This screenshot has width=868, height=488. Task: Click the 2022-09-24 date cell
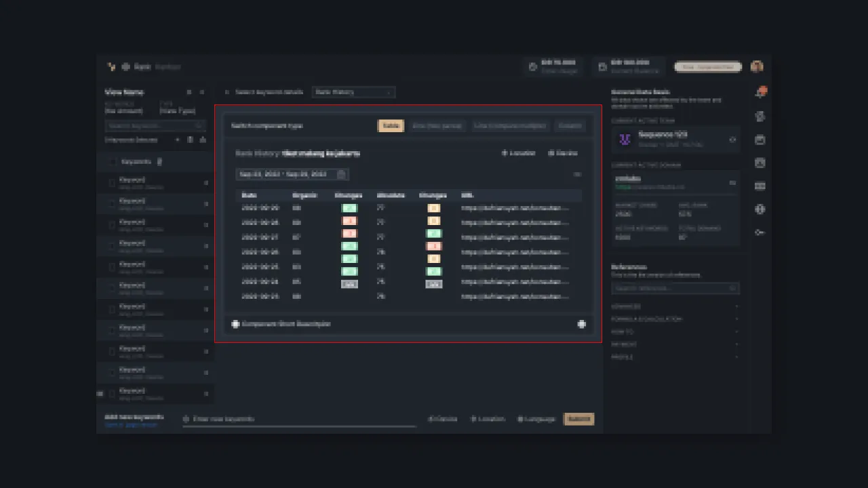tap(261, 281)
